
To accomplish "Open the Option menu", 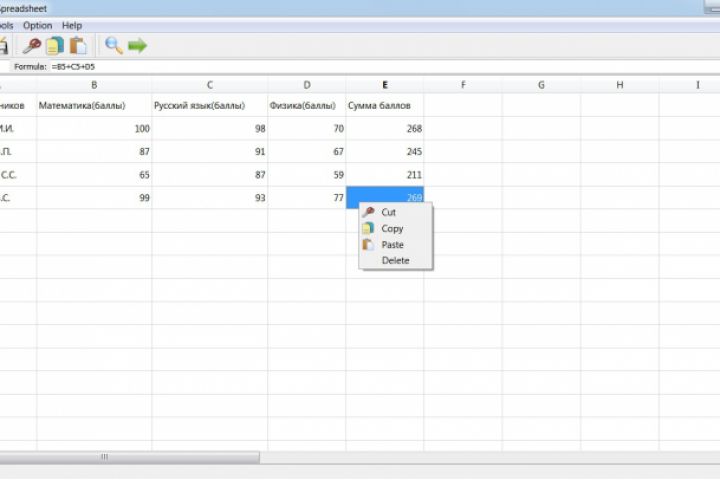I will pyautogui.click(x=38, y=26).
